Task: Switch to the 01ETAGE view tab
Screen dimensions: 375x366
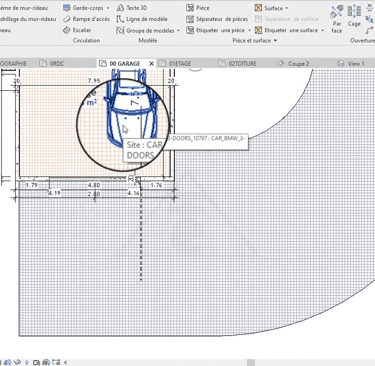Action: 175,63
